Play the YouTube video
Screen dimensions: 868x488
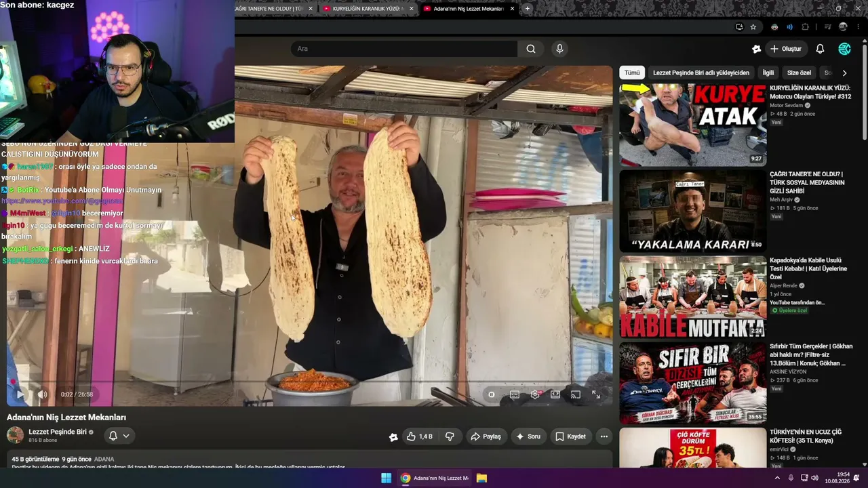point(20,394)
